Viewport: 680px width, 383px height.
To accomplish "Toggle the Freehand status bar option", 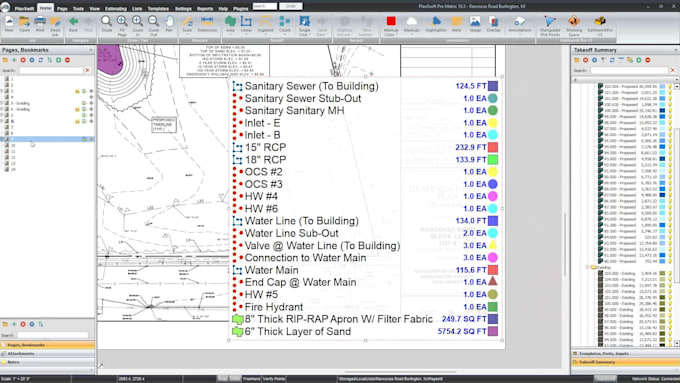I will pyautogui.click(x=251, y=379).
